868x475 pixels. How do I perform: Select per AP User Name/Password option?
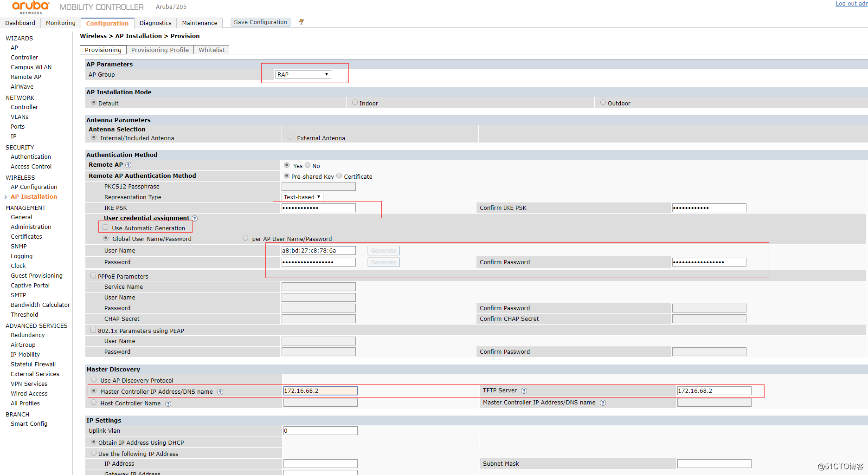[245, 238]
